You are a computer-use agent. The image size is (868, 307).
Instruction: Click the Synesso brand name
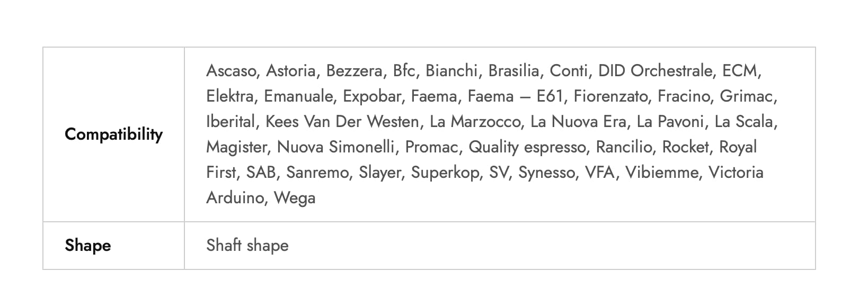[x=547, y=173]
